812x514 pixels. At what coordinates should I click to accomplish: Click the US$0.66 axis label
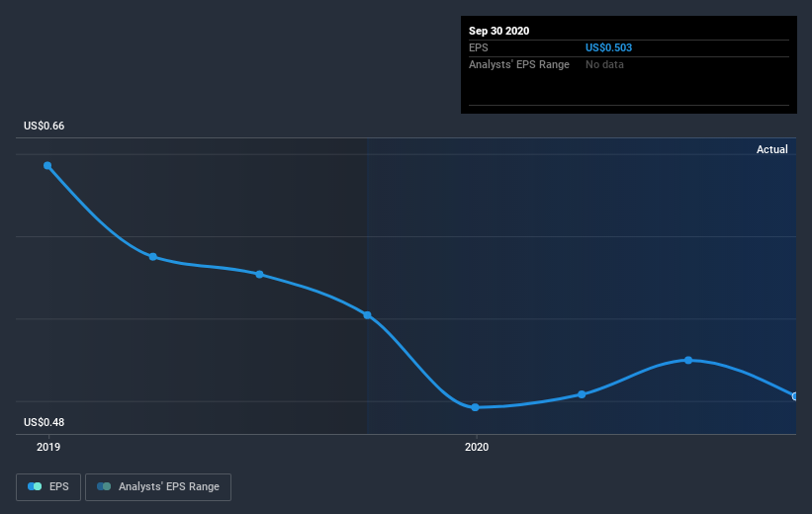(x=45, y=126)
